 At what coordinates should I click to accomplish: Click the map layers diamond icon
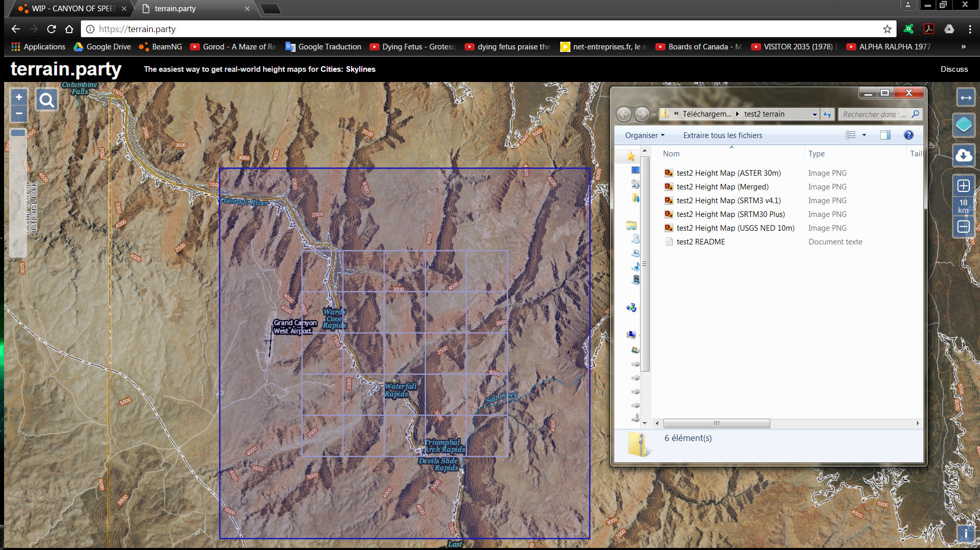tap(964, 125)
